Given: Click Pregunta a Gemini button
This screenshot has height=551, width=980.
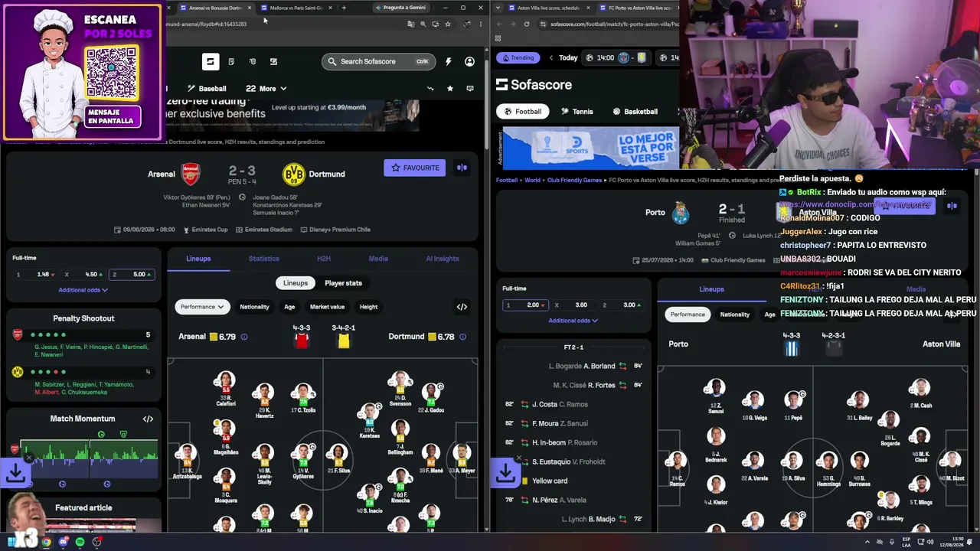Looking at the screenshot, I should click(400, 8).
